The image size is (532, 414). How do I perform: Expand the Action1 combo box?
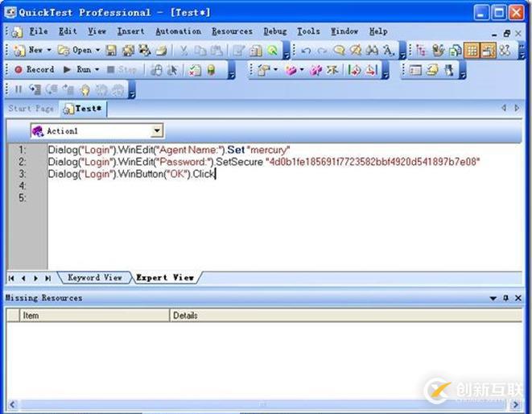pos(156,130)
